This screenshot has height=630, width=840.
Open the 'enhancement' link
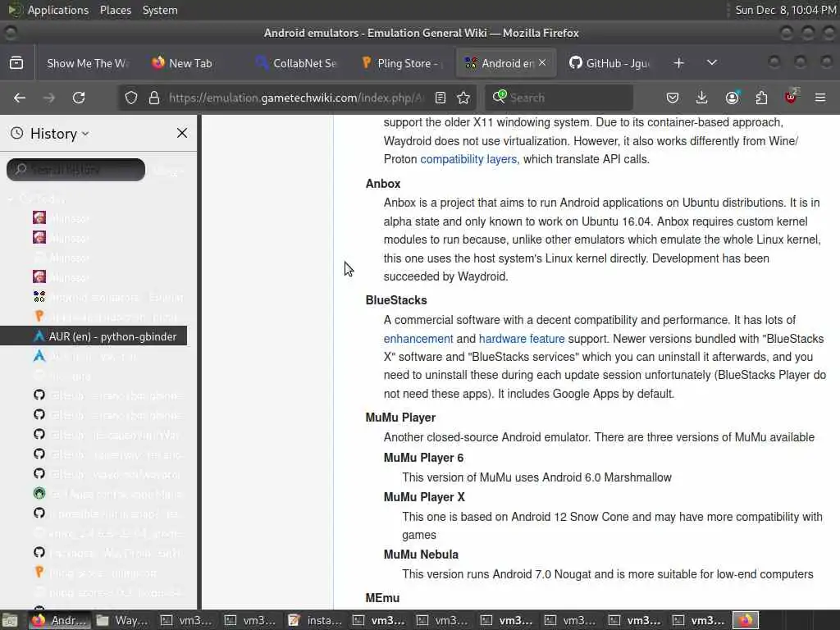418,339
